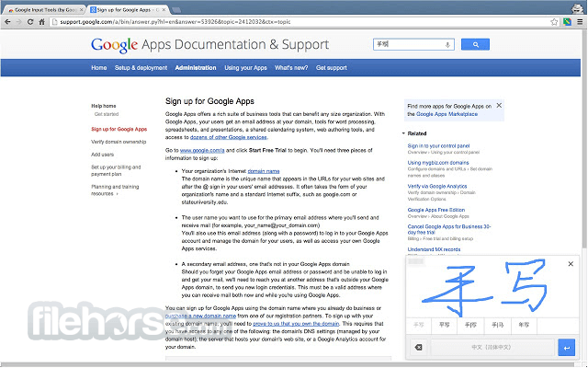
Task: Switch to the Google Input Tools tab
Action: [44, 10]
